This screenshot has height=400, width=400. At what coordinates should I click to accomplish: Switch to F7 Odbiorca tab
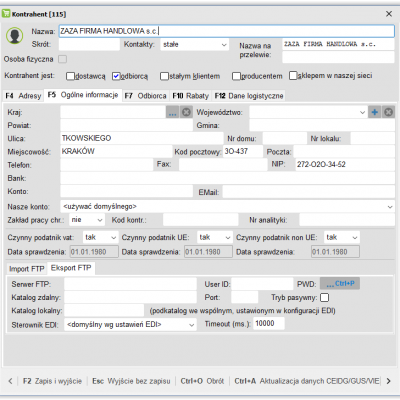pyautogui.click(x=145, y=96)
